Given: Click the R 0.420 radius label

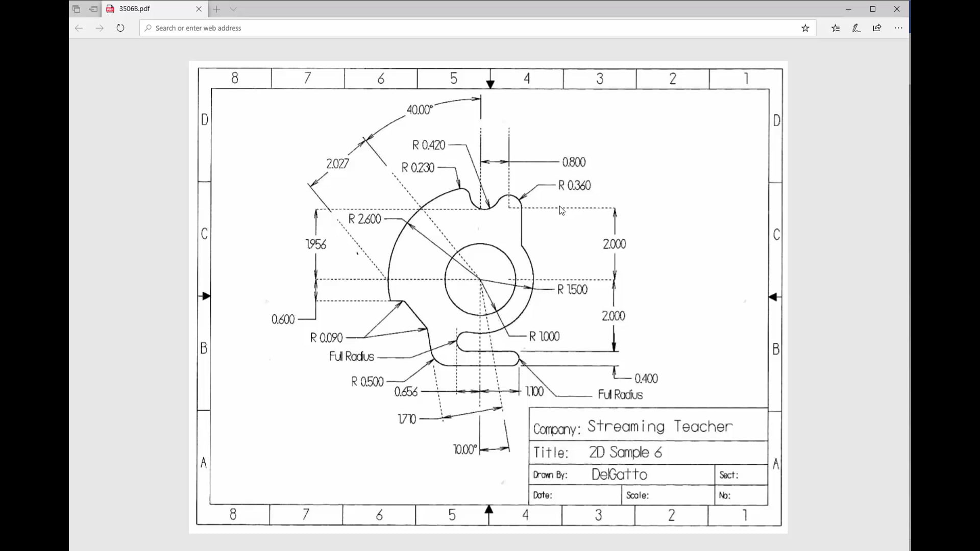Looking at the screenshot, I should pyautogui.click(x=429, y=145).
